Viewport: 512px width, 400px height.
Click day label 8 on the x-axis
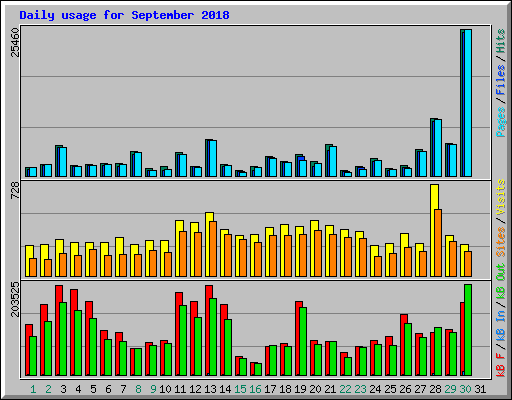click(x=138, y=389)
